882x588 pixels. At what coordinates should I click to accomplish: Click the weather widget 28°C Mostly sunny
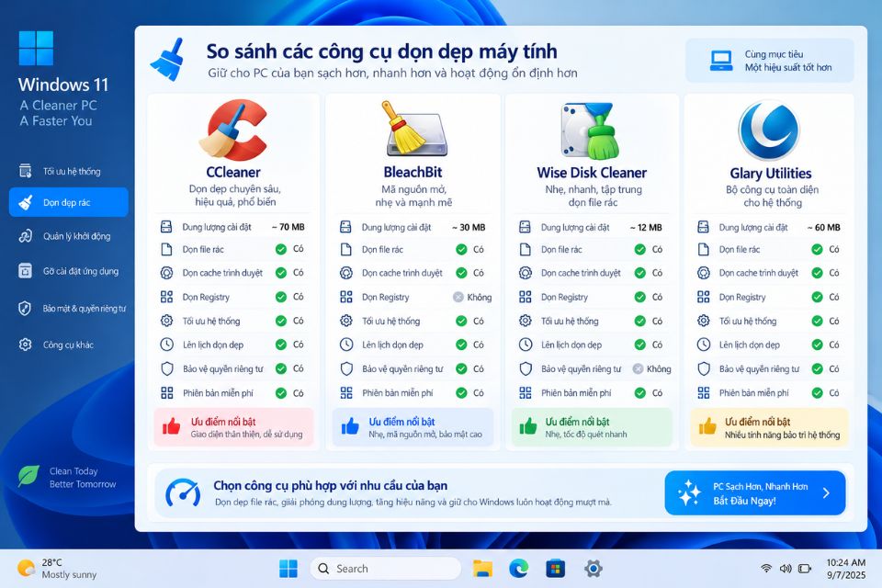56,569
